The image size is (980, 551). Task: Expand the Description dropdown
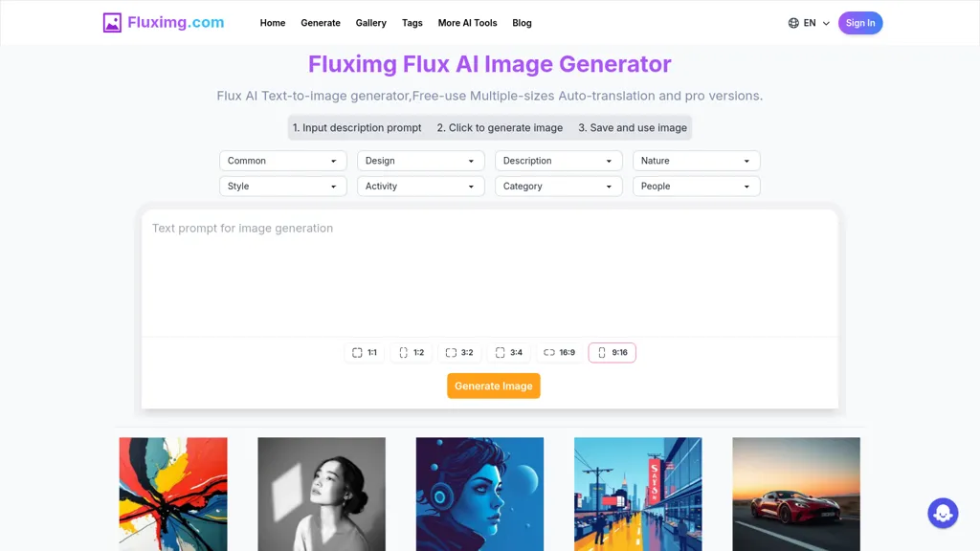pos(558,161)
